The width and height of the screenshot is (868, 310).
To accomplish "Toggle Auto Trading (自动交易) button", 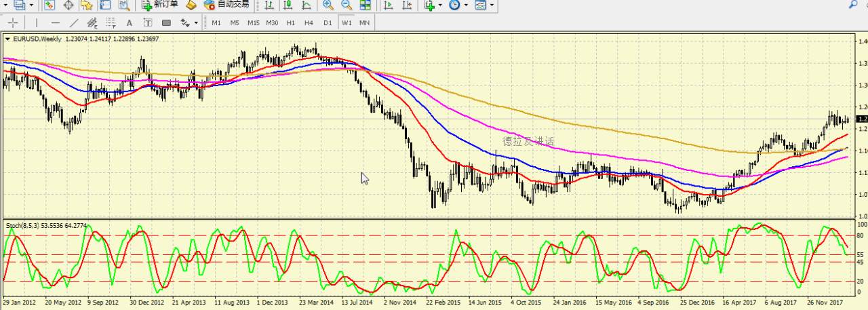I will click(x=226, y=5).
